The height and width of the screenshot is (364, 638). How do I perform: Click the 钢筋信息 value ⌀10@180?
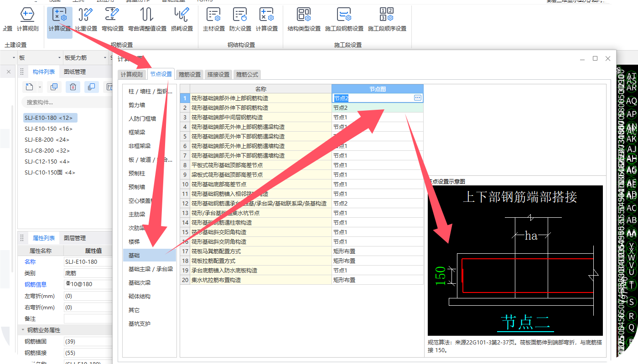pyautogui.click(x=88, y=285)
